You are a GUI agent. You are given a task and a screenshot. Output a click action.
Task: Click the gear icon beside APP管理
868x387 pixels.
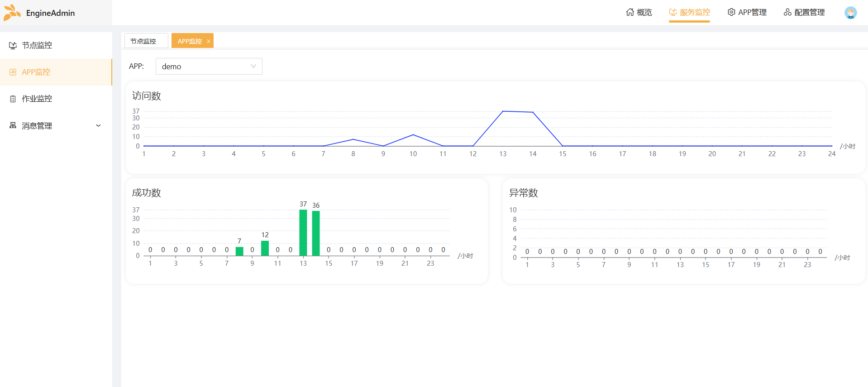click(x=731, y=12)
